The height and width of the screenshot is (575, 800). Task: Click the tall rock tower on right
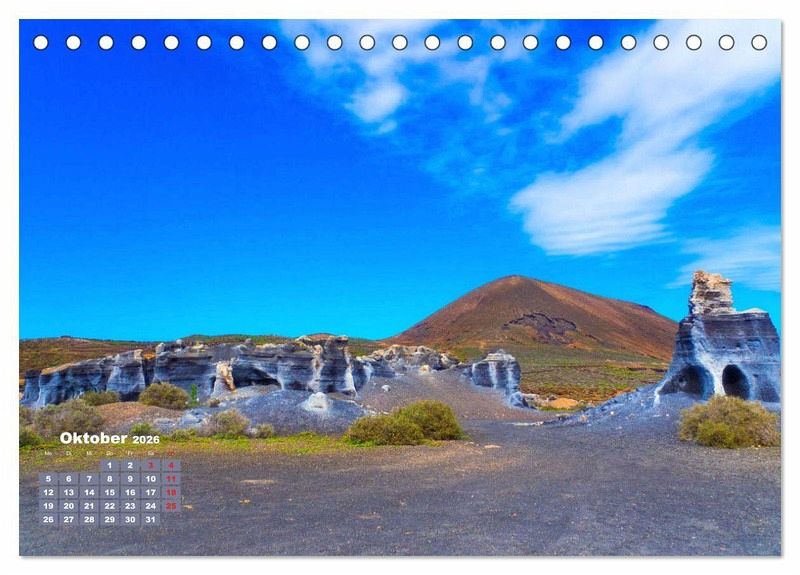point(711,295)
